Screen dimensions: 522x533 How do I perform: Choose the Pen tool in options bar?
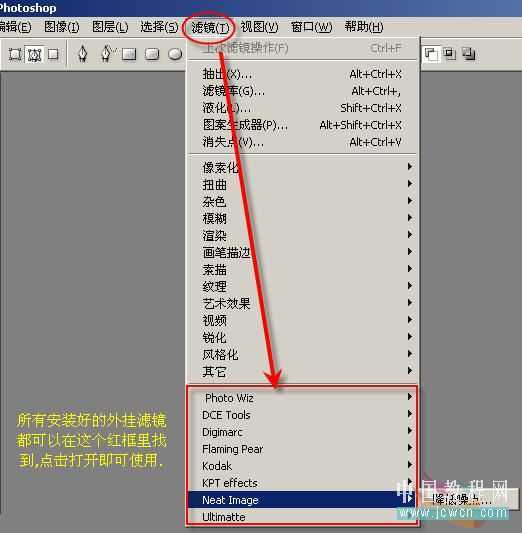(x=83, y=54)
